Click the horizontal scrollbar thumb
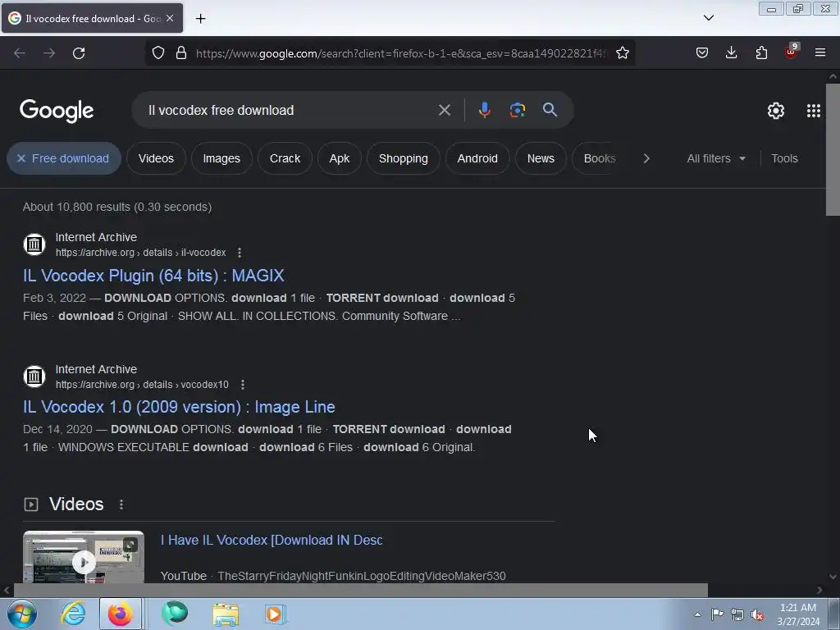This screenshot has width=840, height=630. [360, 590]
